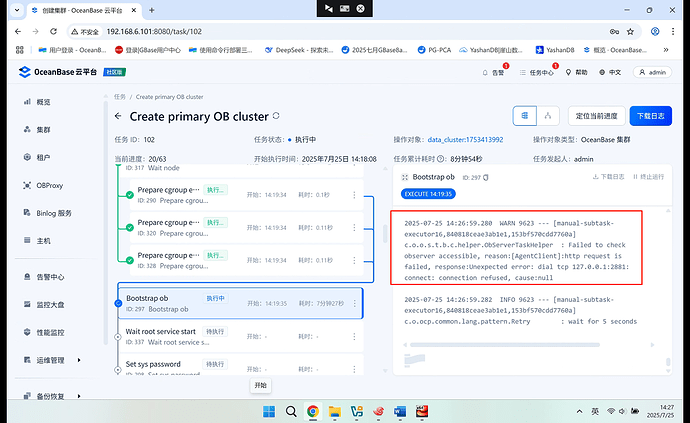Open YashanDB bookmark
The image size is (690, 423).
click(x=555, y=50)
